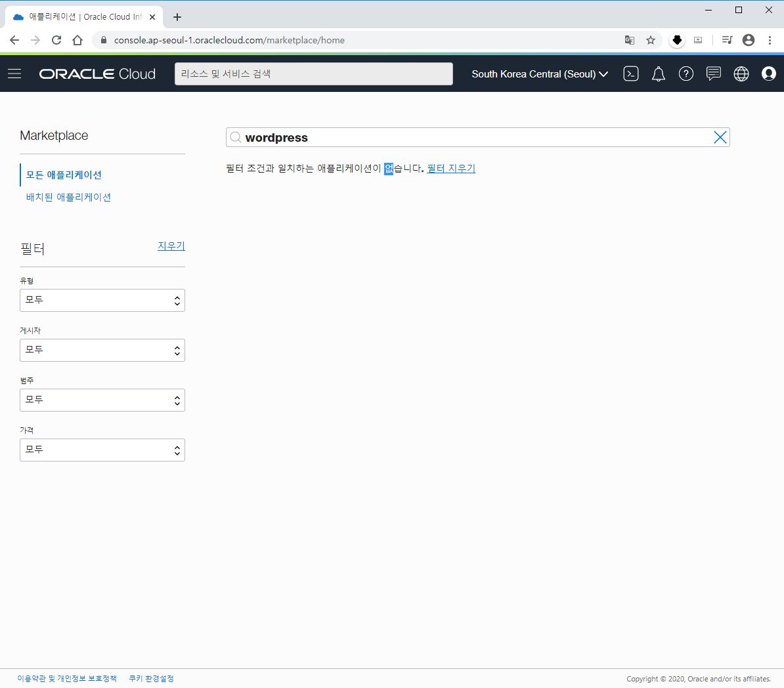Screen dimensions: 784x688
Task: Clear the wordpress search with X
Action: [x=720, y=137]
